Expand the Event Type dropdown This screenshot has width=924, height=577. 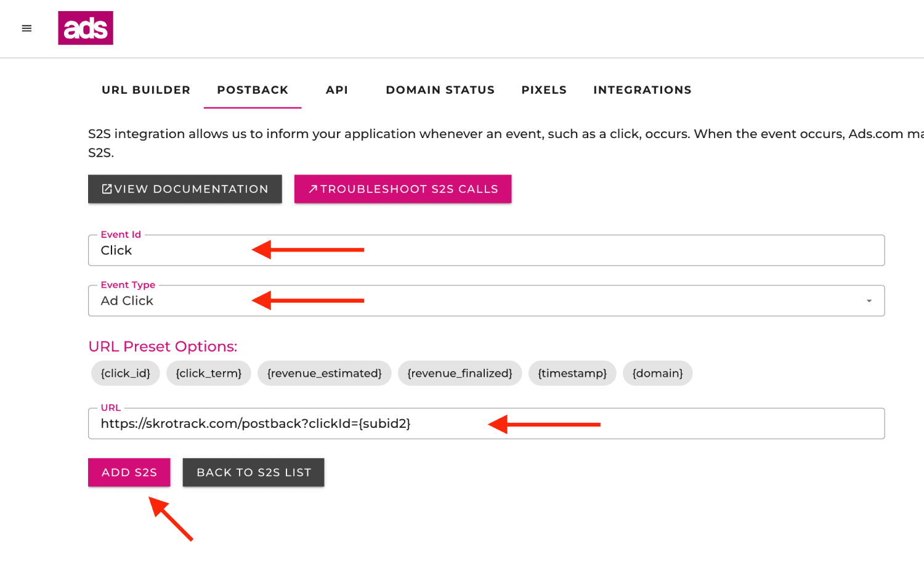(x=486, y=301)
